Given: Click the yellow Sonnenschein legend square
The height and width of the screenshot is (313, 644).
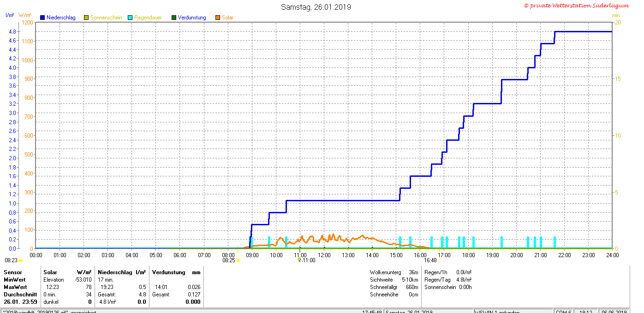Looking at the screenshot, I should tap(86, 18).
